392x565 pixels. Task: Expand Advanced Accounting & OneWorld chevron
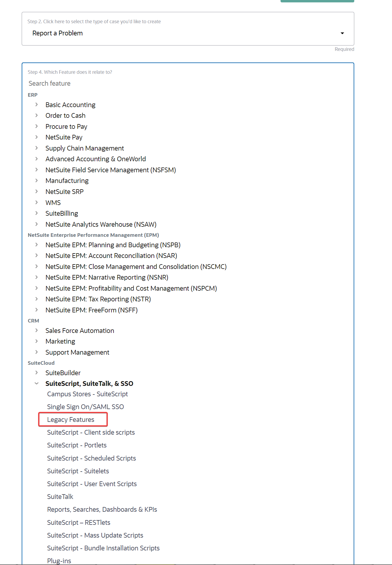[37, 159]
